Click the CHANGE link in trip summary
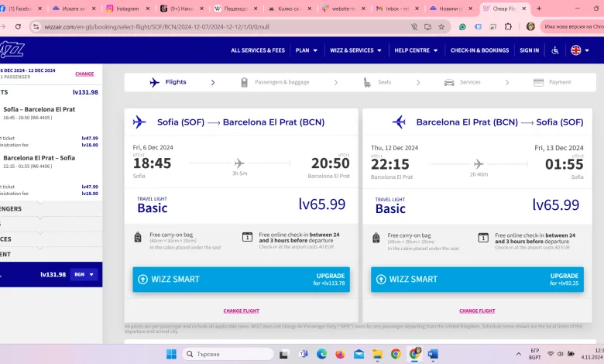The height and width of the screenshot is (364, 604). 84,74
